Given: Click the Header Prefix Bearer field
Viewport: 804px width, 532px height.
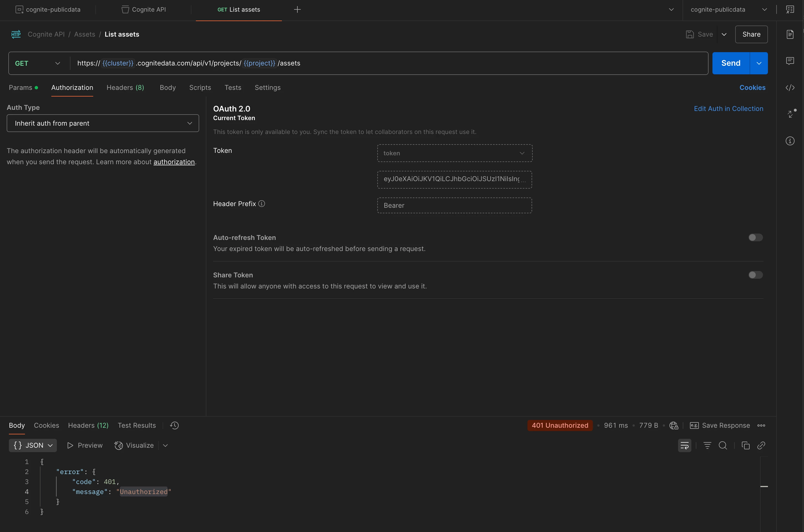Looking at the screenshot, I should [454, 206].
